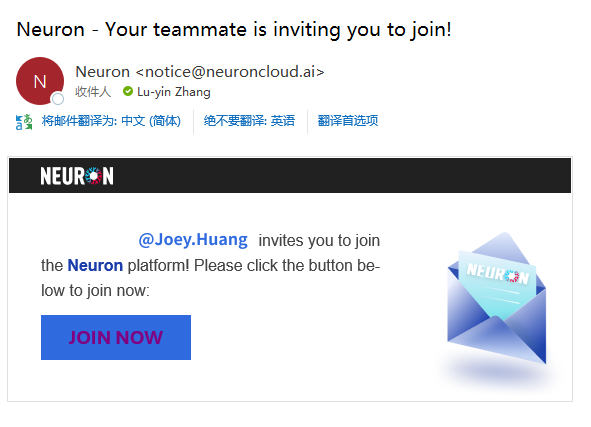Open the @Joey.Huang mention link
Viewport: 591px width, 427px height.
point(193,240)
